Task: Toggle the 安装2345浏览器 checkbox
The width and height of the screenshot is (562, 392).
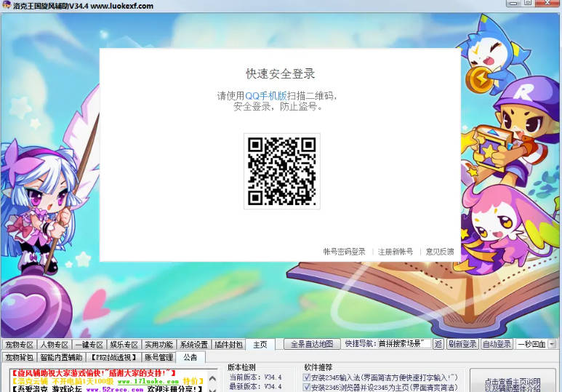Action: (307, 387)
